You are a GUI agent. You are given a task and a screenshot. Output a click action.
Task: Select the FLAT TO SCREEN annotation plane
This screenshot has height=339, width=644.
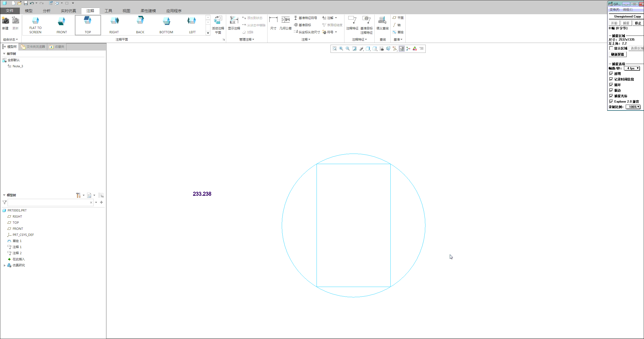coord(36,25)
